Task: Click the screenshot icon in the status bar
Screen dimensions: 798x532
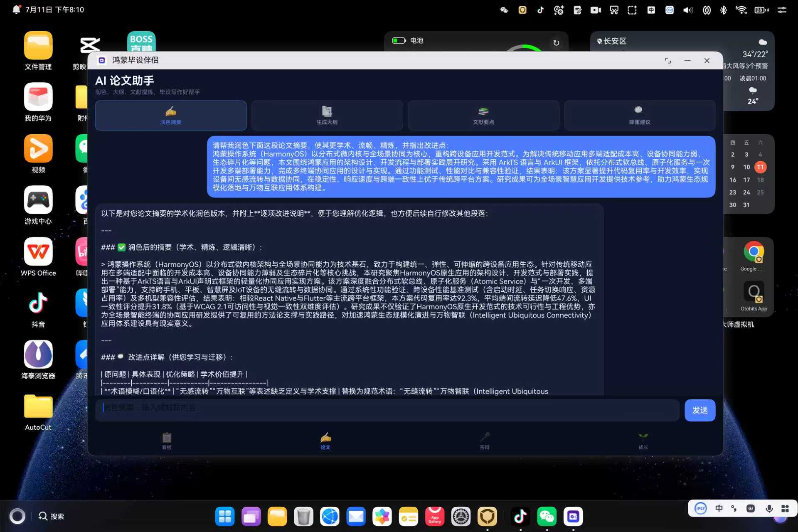Action: pyautogui.click(x=632, y=10)
